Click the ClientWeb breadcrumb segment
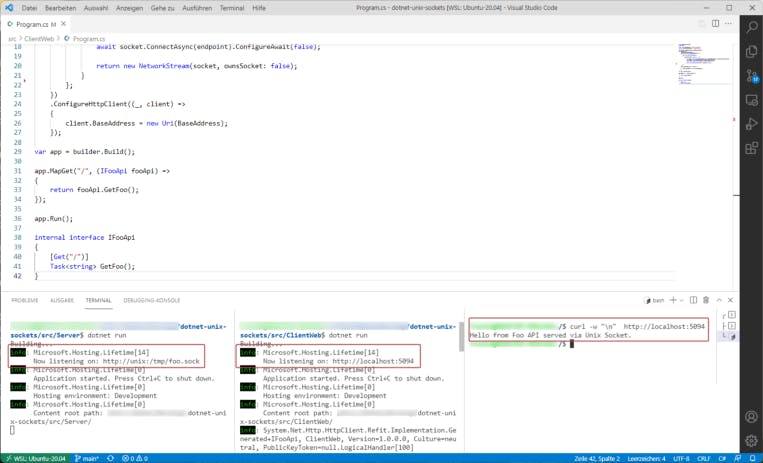This screenshot has height=463, width=763. [39, 38]
